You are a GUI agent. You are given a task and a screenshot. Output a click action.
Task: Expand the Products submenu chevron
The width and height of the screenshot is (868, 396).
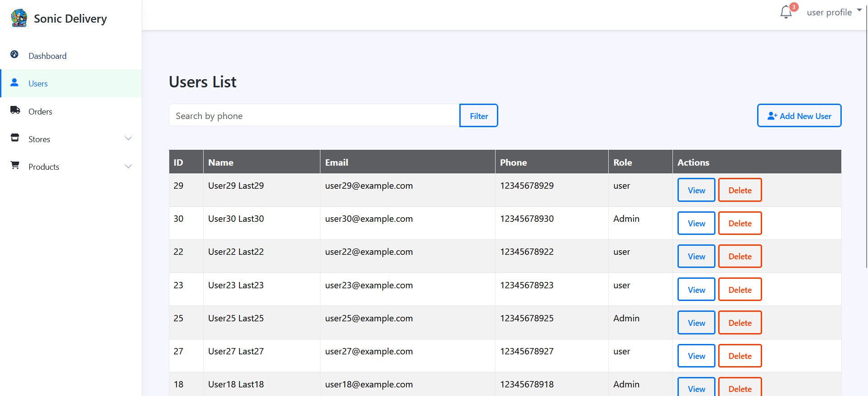129,167
